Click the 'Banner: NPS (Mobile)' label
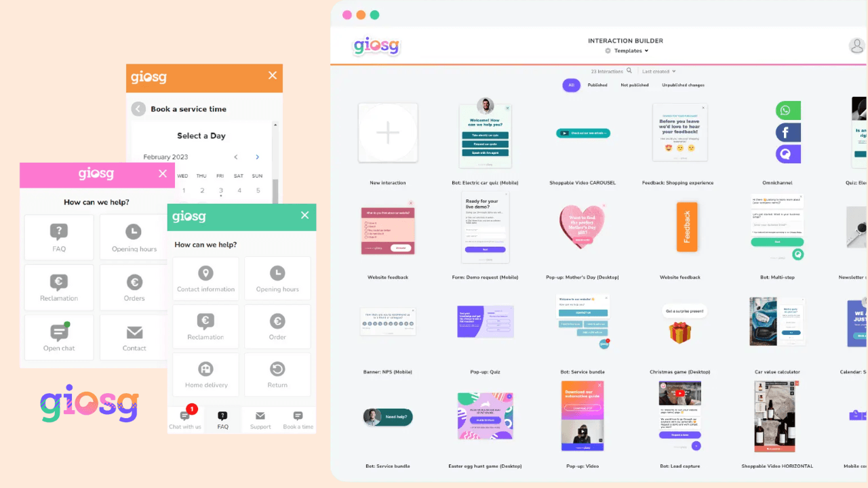The image size is (868, 488). tap(388, 372)
